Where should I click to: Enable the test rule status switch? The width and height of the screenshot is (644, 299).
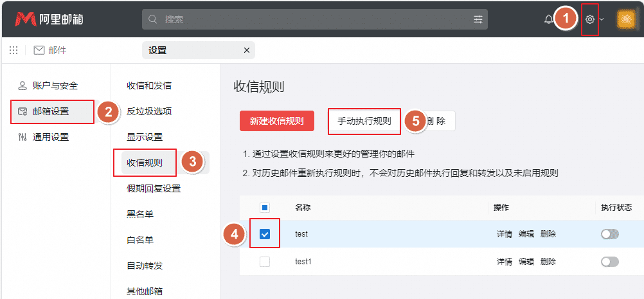coord(609,235)
